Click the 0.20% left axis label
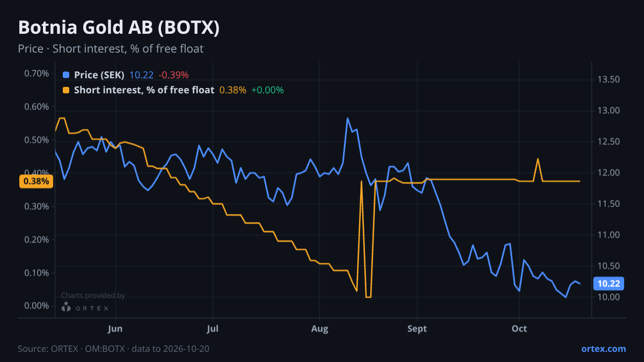The height and width of the screenshot is (362, 644). click(37, 240)
